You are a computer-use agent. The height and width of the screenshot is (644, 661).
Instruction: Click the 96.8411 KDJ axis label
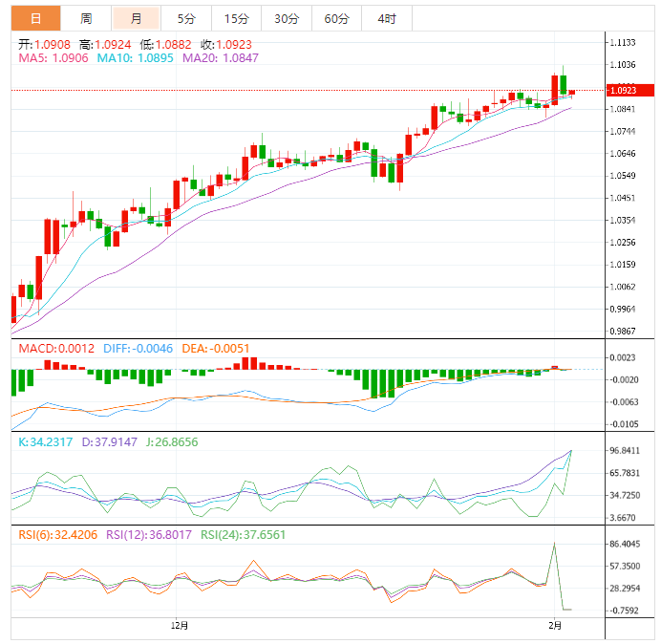click(625, 451)
